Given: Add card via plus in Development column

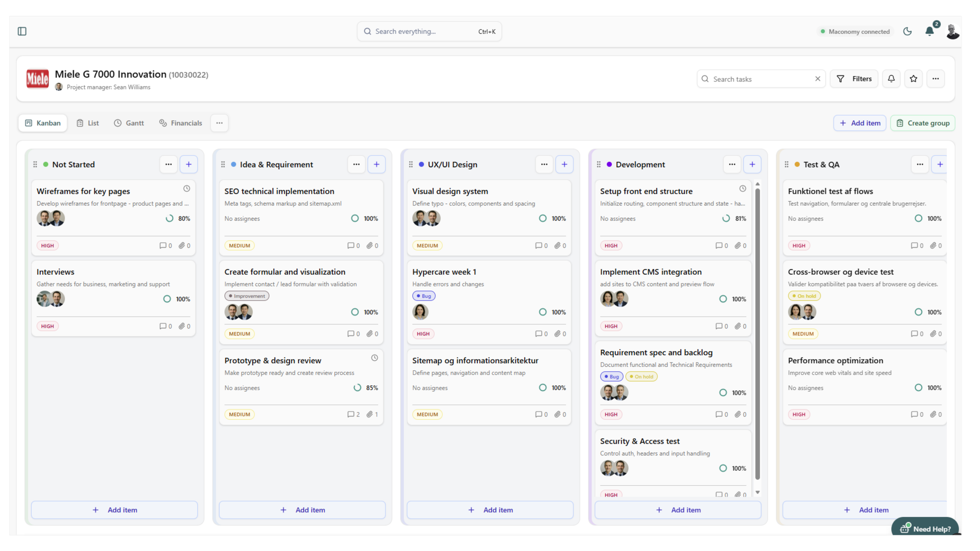Looking at the screenshot, I should [752, 165].
